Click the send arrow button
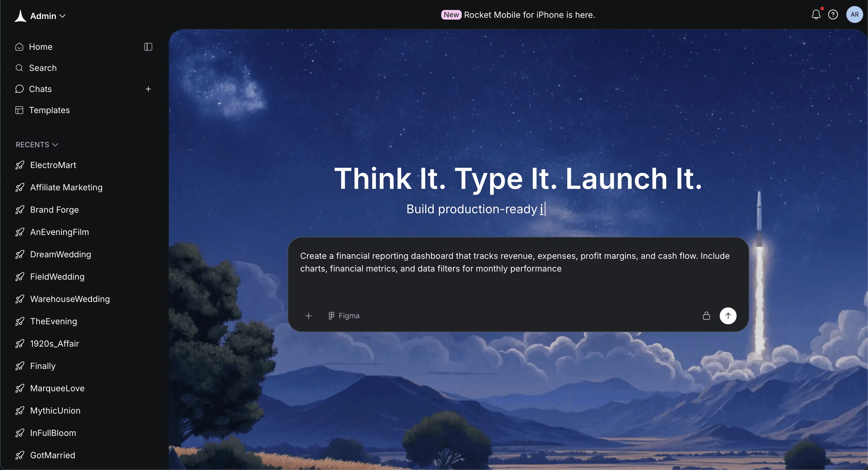 coord(728,316)
